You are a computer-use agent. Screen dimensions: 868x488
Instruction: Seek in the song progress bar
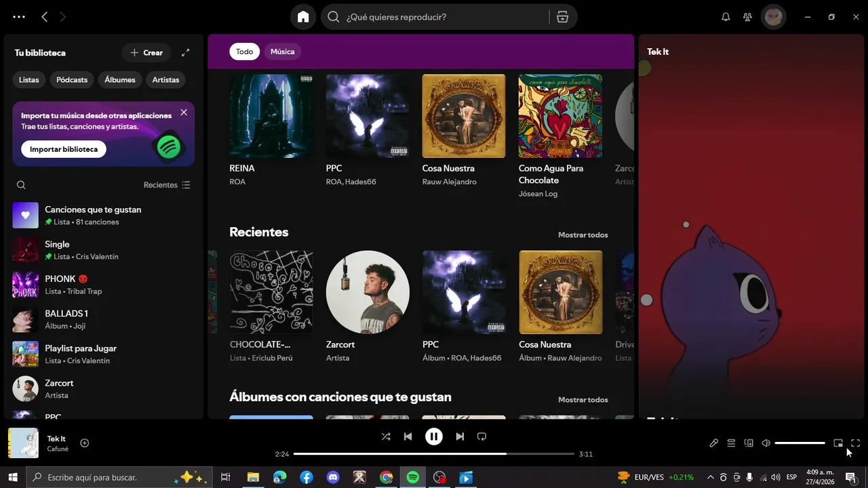click(434, 454)
